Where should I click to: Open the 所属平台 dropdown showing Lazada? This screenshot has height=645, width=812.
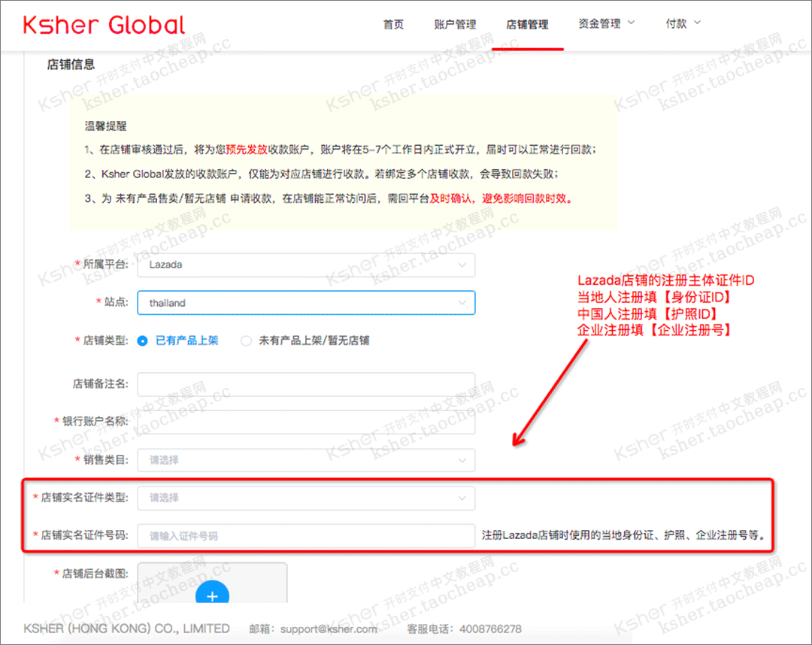click(306, 265)
